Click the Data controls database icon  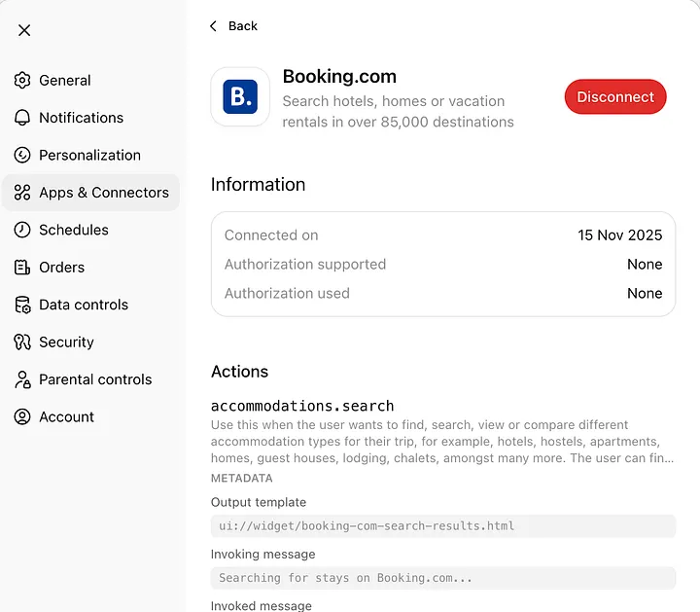pos(22,305)
